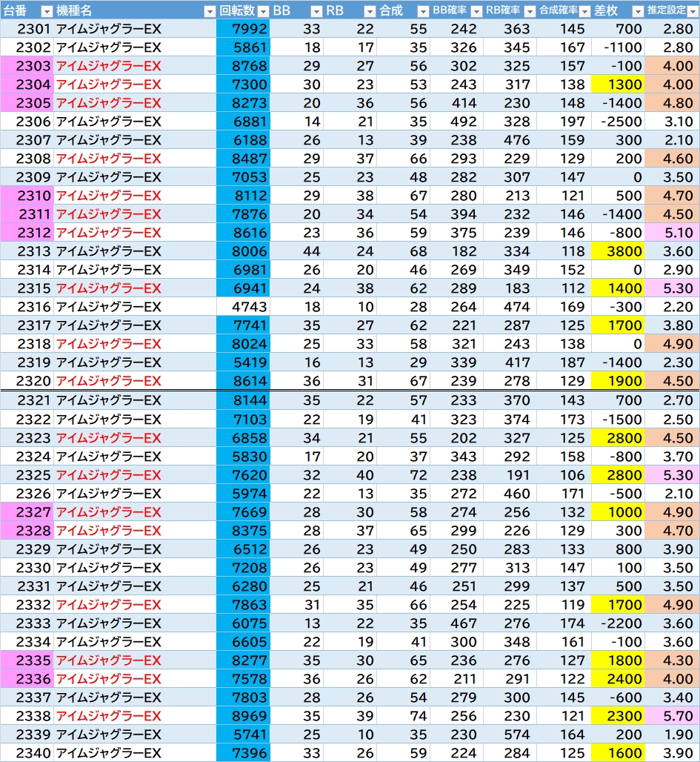Select spin count cell 8969
Image resolution: width=700 pixels, height=762 pixels.
pyautogui.click(x=243, y=716)
